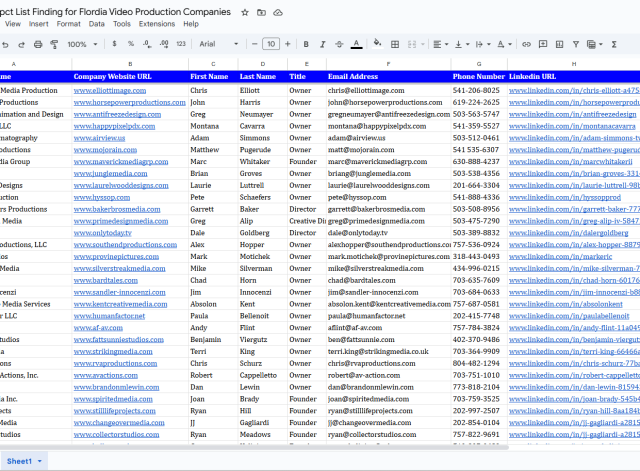The width and height of the screenshot is (640, 471).
Task: Open the fill color picker
Action: tap(378, 43)
